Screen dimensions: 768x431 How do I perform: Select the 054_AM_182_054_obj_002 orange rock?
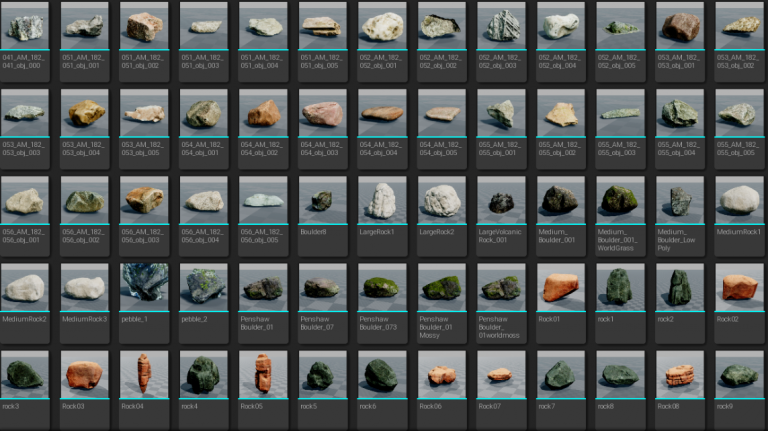pos(263,113)
